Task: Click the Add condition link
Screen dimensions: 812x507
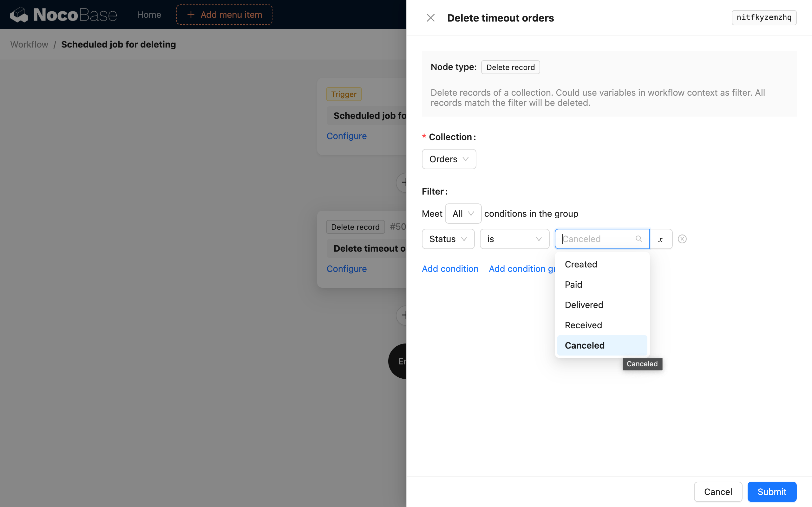Action: (450, 269)
